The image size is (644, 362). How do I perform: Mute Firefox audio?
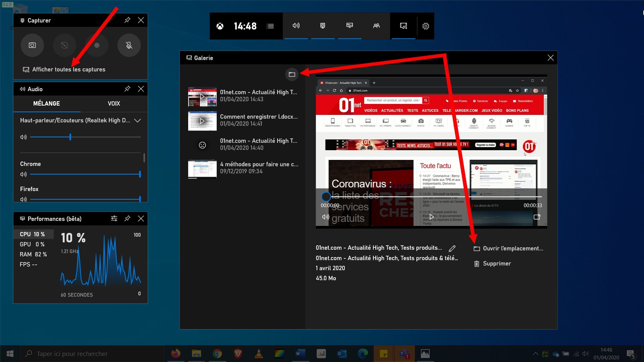[x=23, y=199]
